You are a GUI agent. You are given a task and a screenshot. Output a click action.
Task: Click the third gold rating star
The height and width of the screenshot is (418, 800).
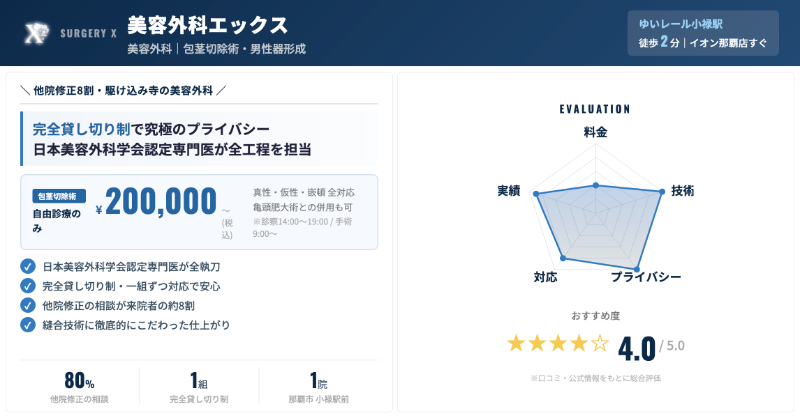[x=558, y=344]
